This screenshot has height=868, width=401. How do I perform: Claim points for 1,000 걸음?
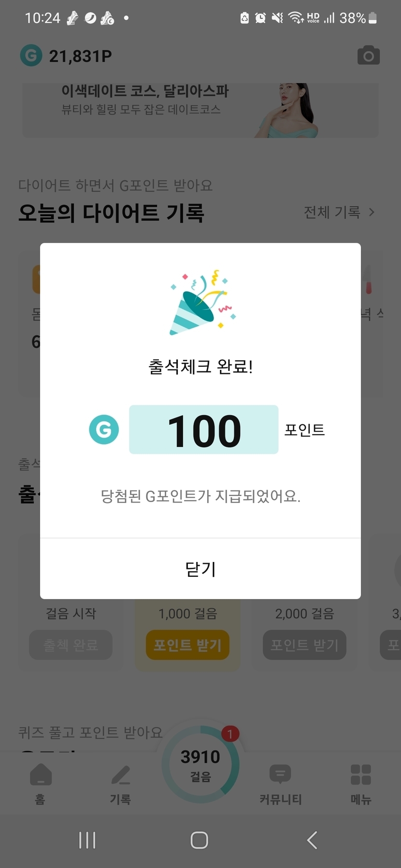click(187, 645)
